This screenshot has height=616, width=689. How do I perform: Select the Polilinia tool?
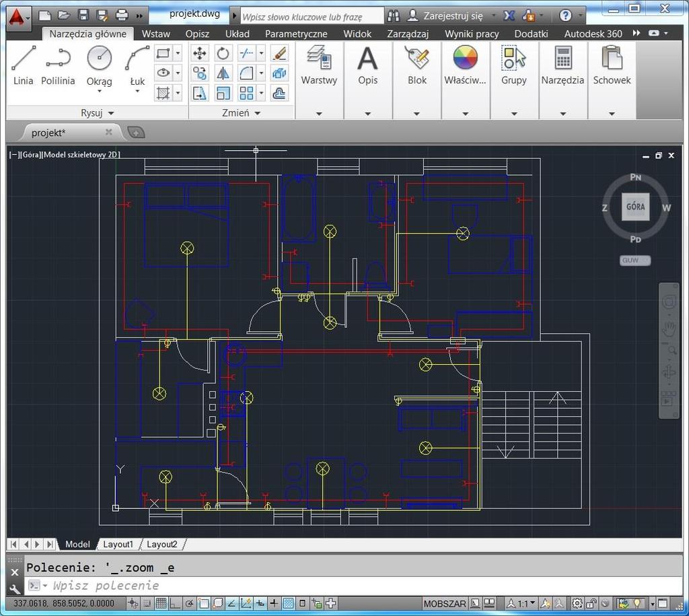pos(58,66)
